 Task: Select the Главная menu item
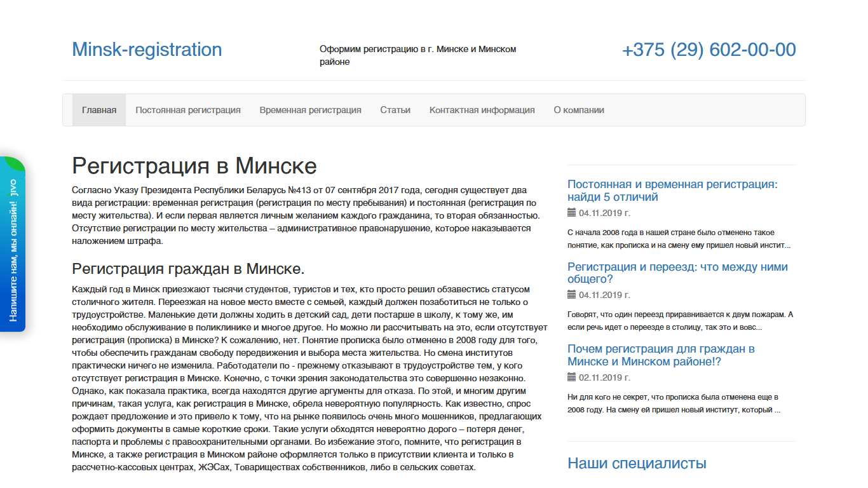99,110
